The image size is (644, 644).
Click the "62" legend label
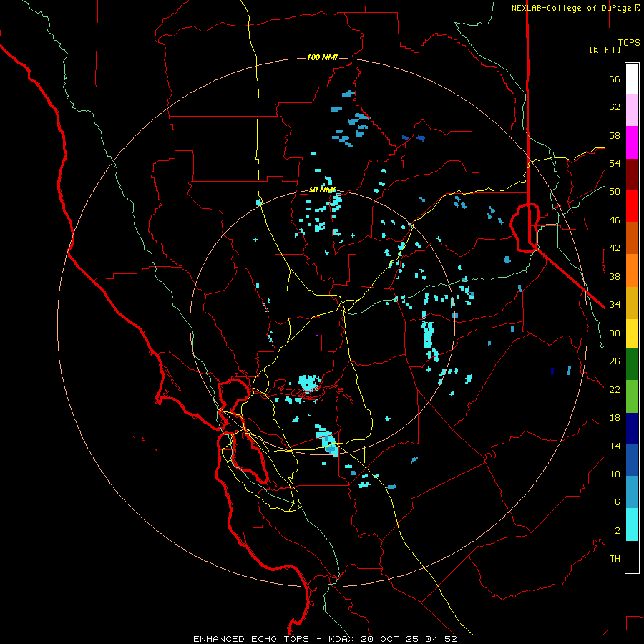click(x=615, y=107)
